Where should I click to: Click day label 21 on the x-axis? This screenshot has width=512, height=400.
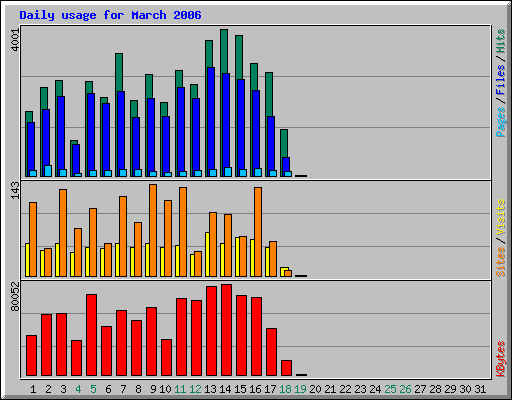coord(330,389)
